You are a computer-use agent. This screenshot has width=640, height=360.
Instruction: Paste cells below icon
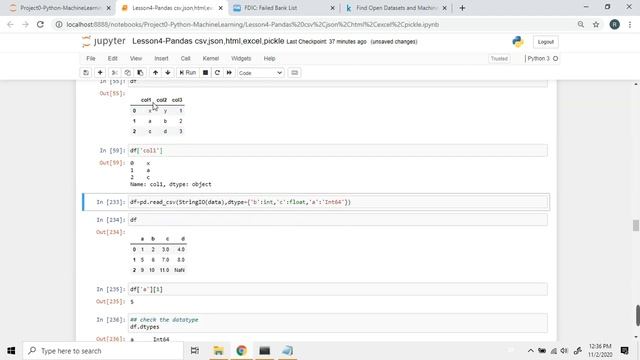tap(140, 73)
